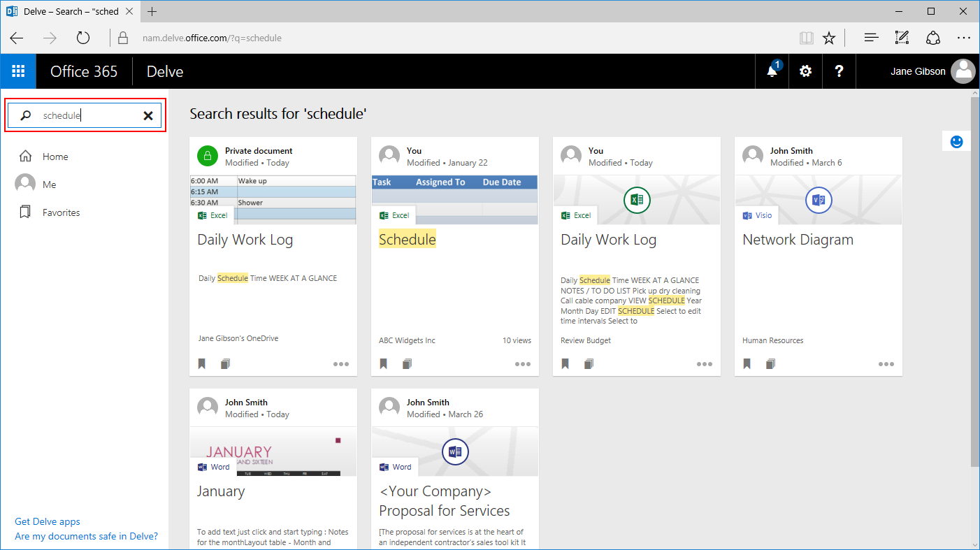The image size is (980, 550).
Task: Open the Schedule spreadsheet thumbnail preview
Action: [x=455, y=200]
